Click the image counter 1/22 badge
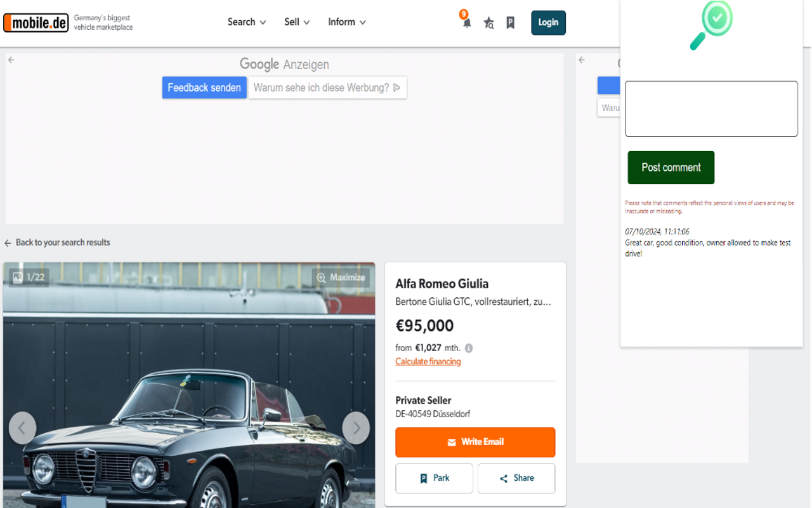 29,277
